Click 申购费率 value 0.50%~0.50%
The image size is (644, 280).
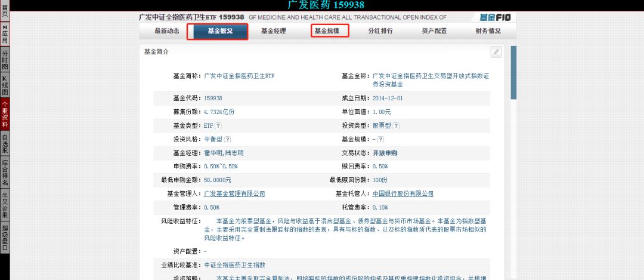(x=221, y=167)
